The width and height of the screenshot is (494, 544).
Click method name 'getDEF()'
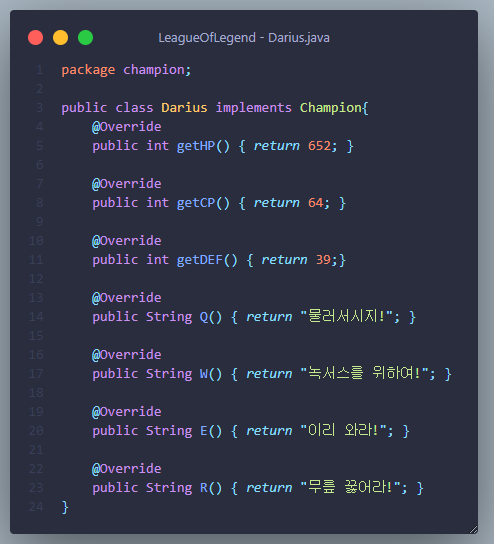[x=207, y=260]
